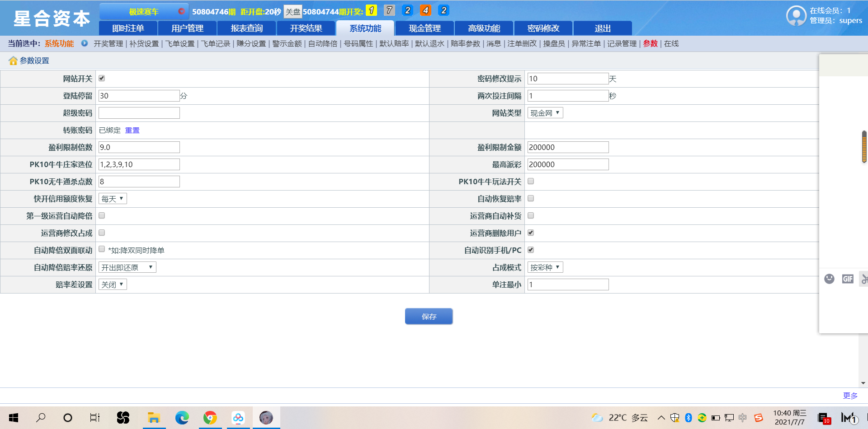The image size is (868, 429).
Task: Click the user avatar icon near 在线会员
Action: click(796, 16)
